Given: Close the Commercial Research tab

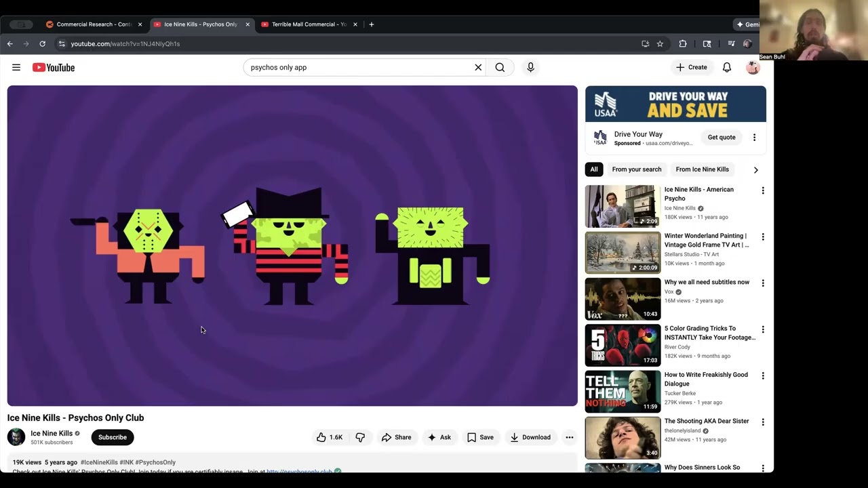Looking at the screenshot, I should (x=140, y=24).
